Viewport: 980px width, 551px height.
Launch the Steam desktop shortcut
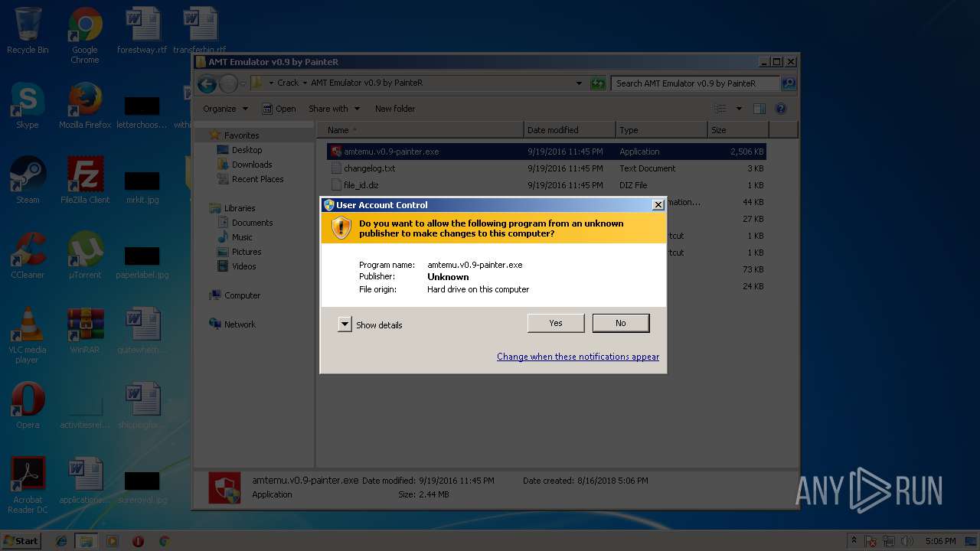coord(28,181)
